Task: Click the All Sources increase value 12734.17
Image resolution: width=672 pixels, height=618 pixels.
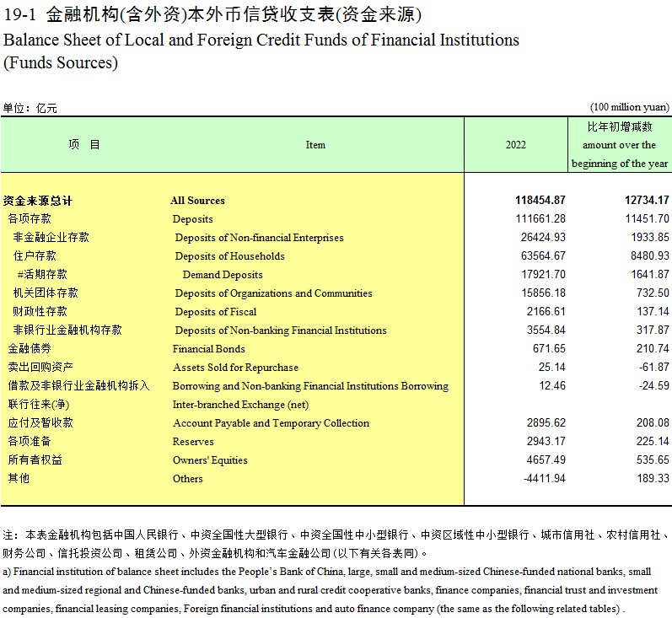Action: pos(647,200)
